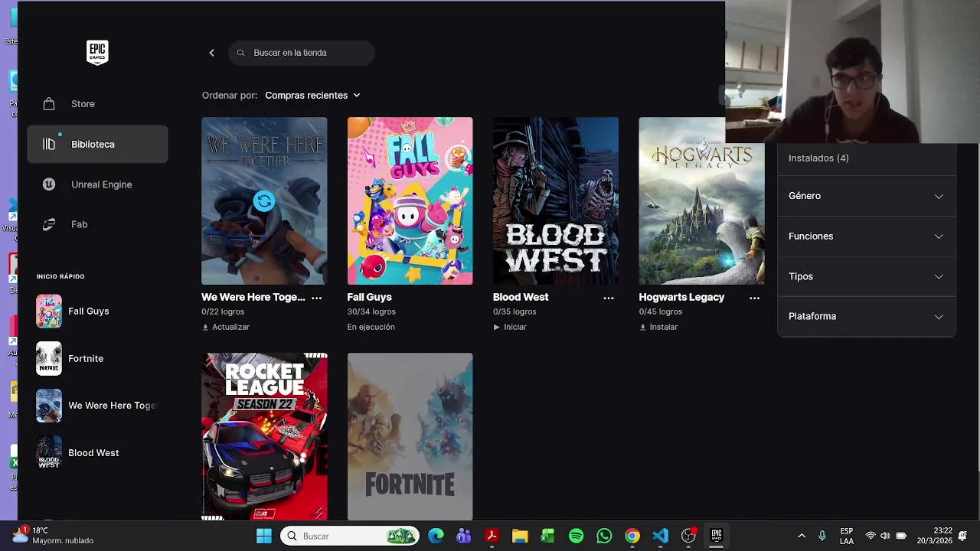Open WhatsApp from the taskbar
This screenshot has width=980, height=551.
pyautogui.click(x=604, y=536)
